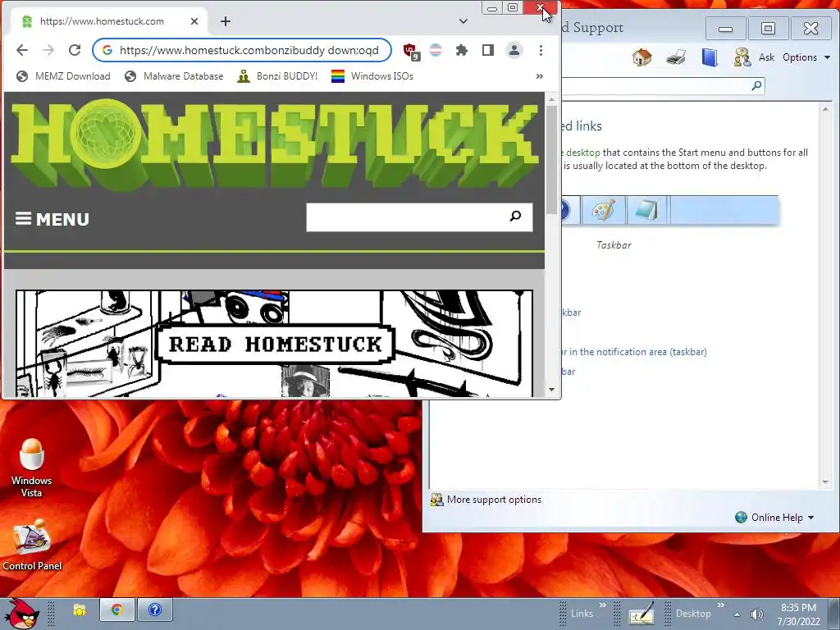Image resolution: width=840 pixels, height=630 pixels.
Task: Click 'desktop' link in Help text
Action: pos(583,153)
